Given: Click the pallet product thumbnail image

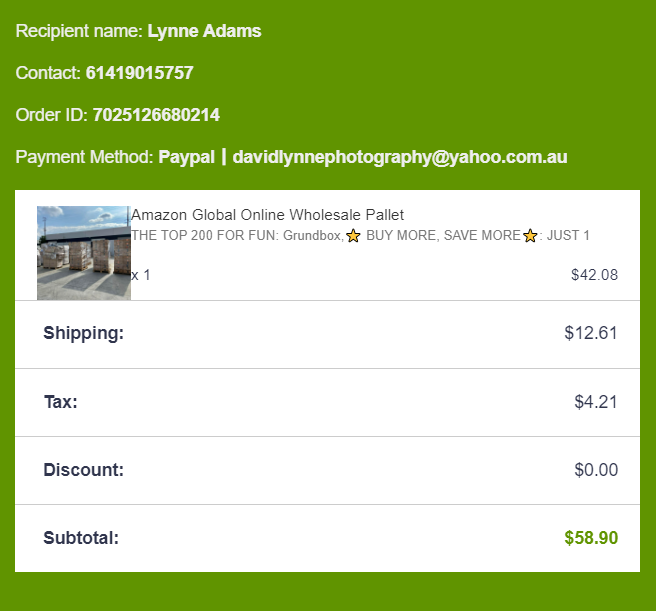Looking at the screenshot, I should pyautogui.click(x=84, y=252).
